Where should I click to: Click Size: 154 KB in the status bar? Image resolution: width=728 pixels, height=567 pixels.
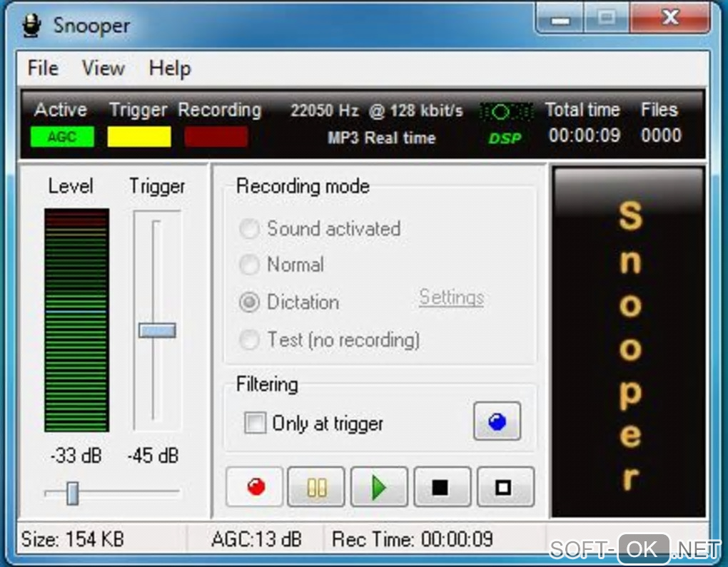coord(72,539)
